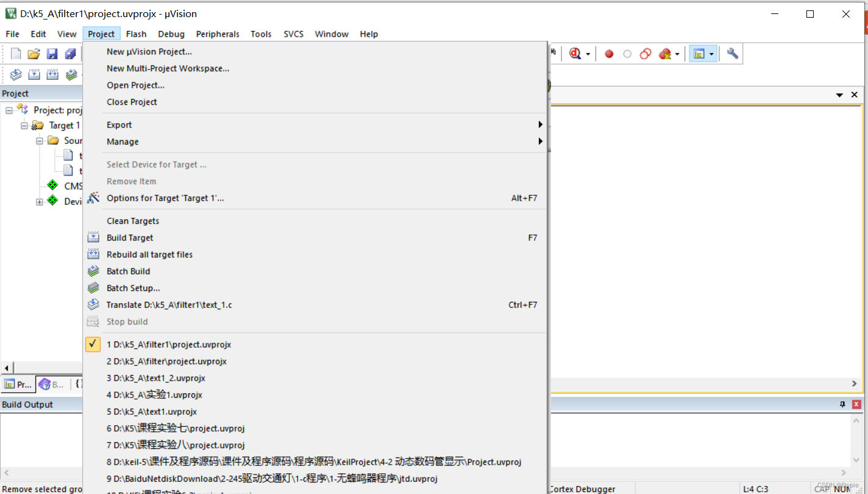The width and height of the screenshot is (868, 494).
Task: Close the Build Output panel
Action: click(x=856, y=404)
